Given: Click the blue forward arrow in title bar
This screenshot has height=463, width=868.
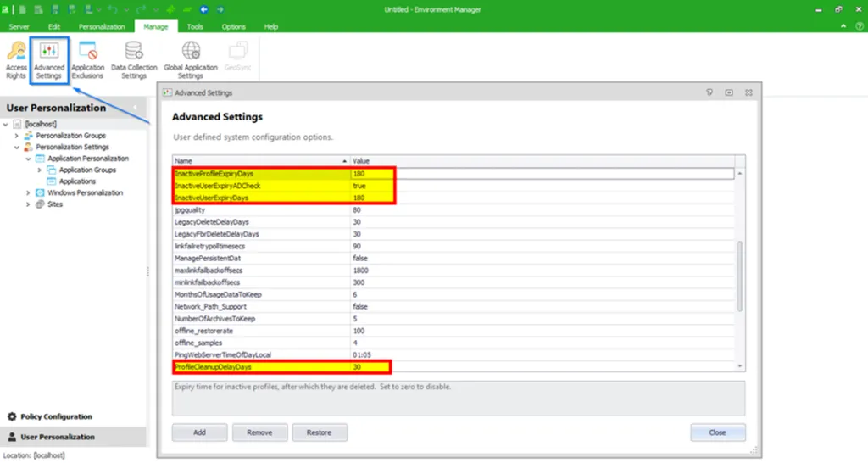Looking at the screenshot, I should (220, 9).
